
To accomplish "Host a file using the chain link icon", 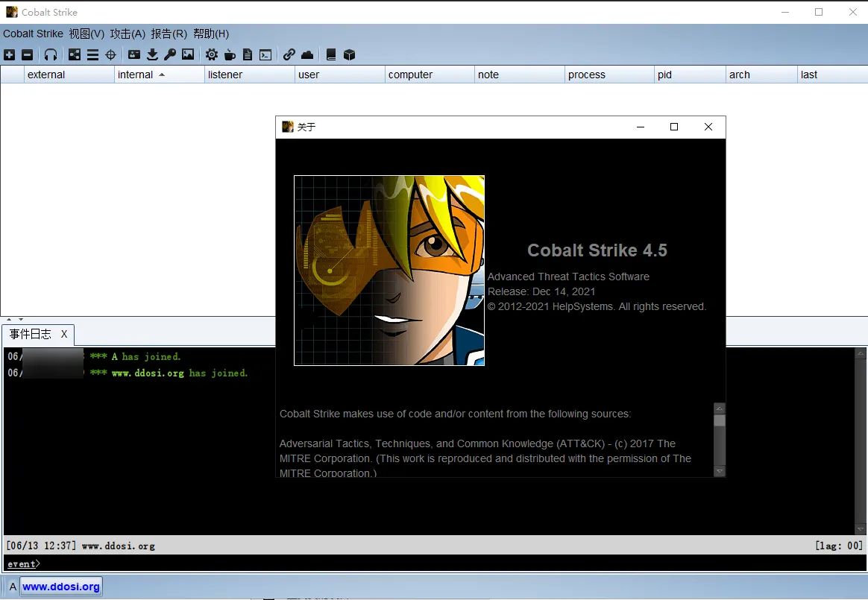I will click(289, 55).
